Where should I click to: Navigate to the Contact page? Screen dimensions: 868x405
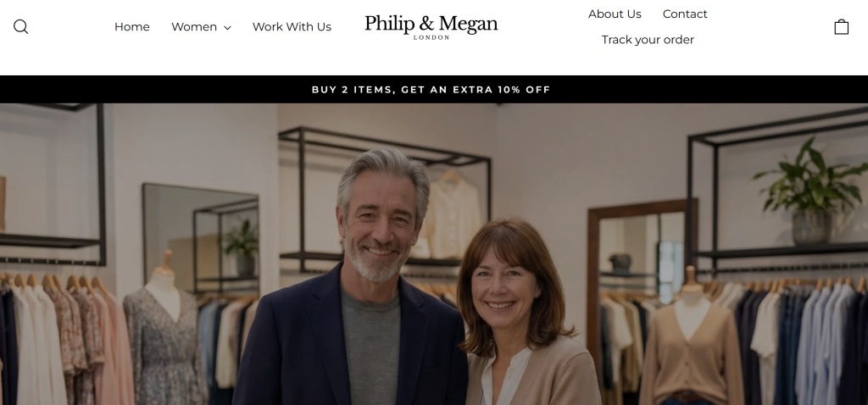[685, 14]
